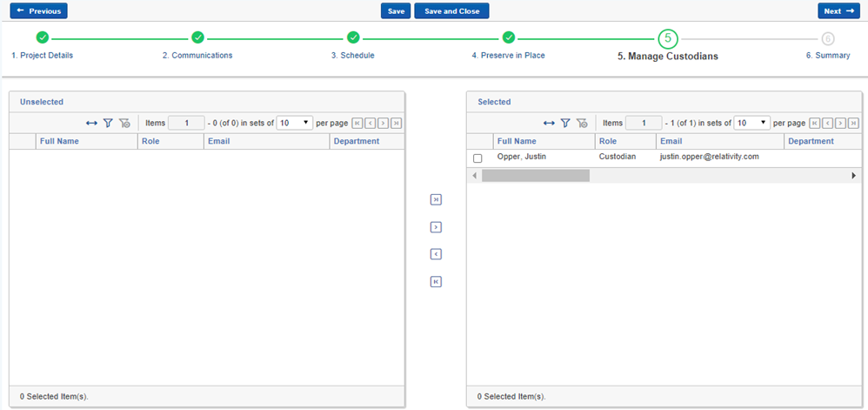The image size is (868, 410).
Task: Go to next page in Unselected list
Action: [x=384, y=124]
